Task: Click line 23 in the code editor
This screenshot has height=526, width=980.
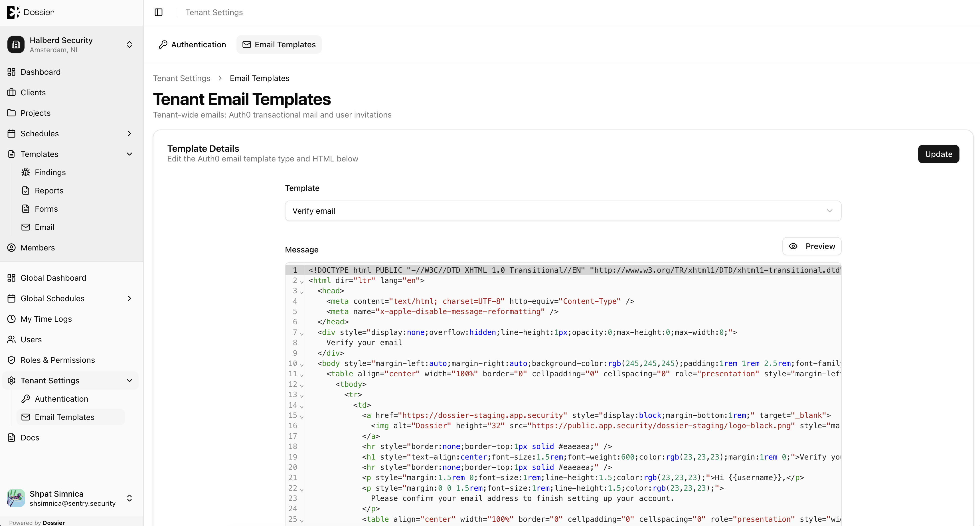Action: (x=563, y=498)
